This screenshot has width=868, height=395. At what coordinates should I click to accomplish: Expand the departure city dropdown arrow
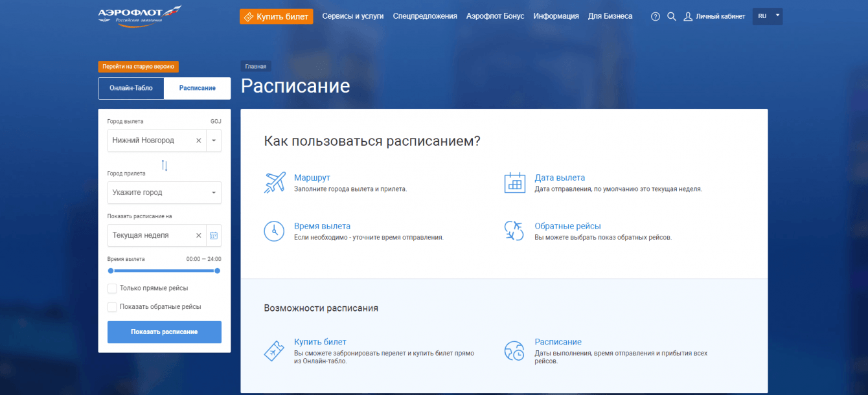[214, 141]
